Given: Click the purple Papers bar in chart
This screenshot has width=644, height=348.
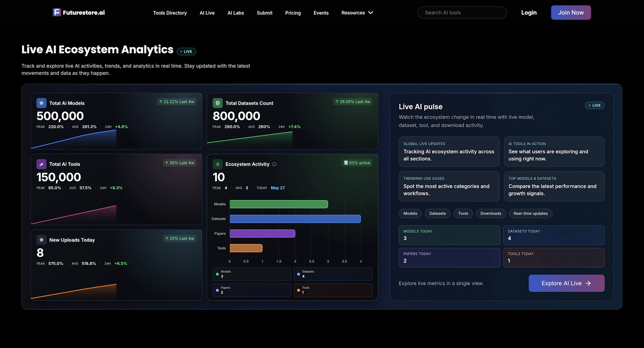Looking at the screenshot, I should 262,233.
